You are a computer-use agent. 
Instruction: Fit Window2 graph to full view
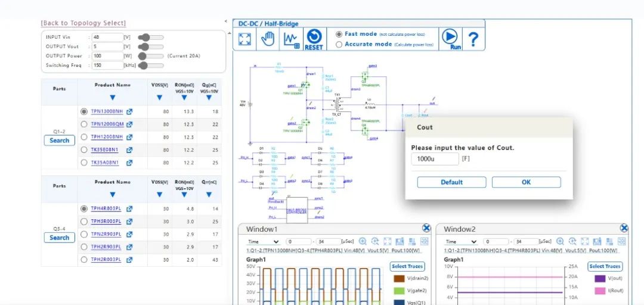(x=585, y=241)
